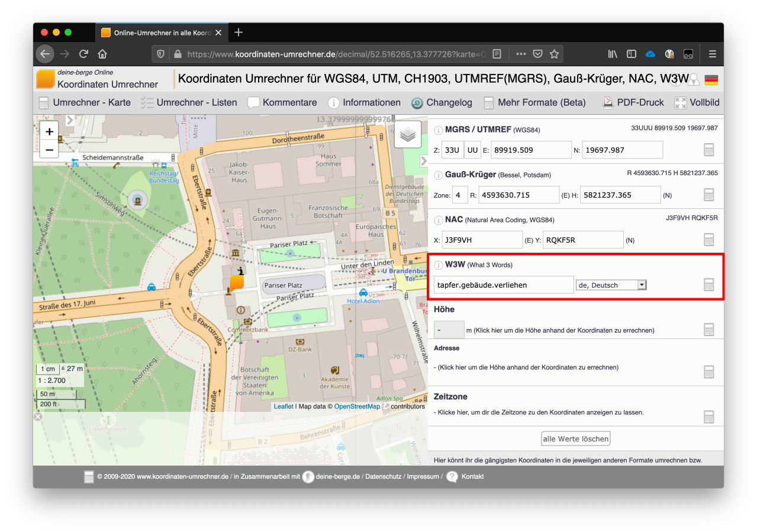Bookmark this page with the star icon
This screenshot has width=757, height=532.
click(x=554, y=54)
